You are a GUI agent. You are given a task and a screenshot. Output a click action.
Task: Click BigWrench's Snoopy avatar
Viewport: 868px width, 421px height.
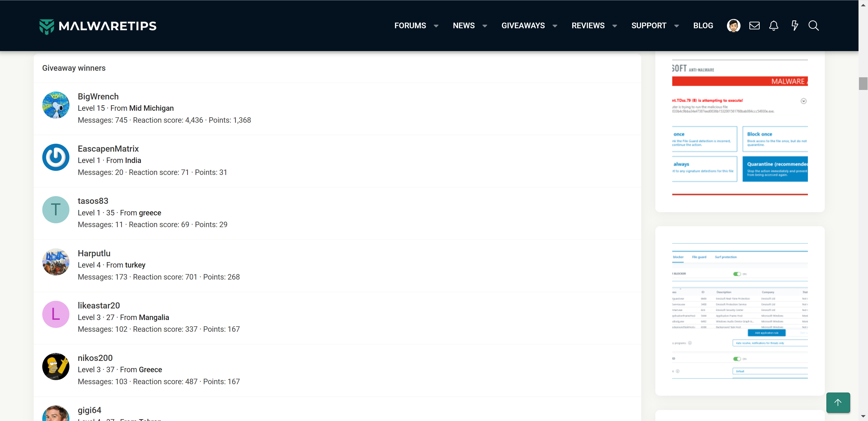point(56,105)
